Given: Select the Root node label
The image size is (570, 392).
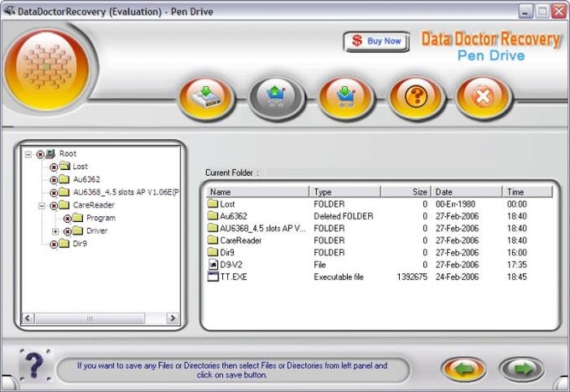Looking at the screenshot, I should click(x=68, y=153).
